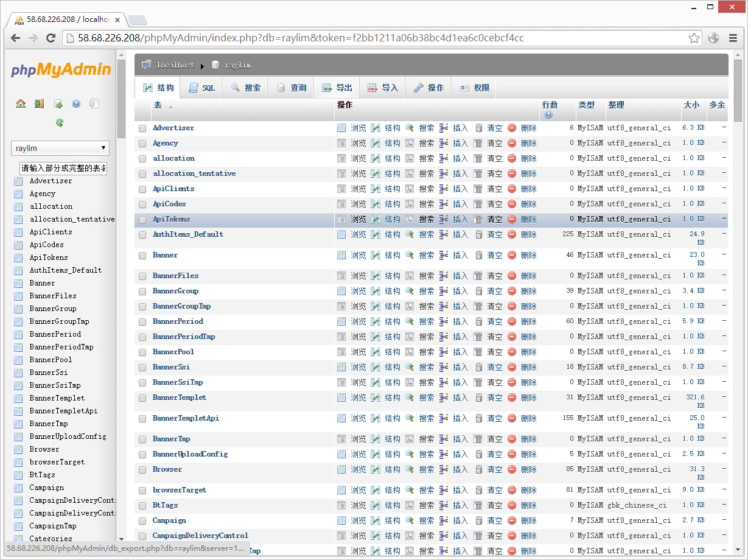Click the table icon beside Advertiser in sidebar

tap(18, 181)
